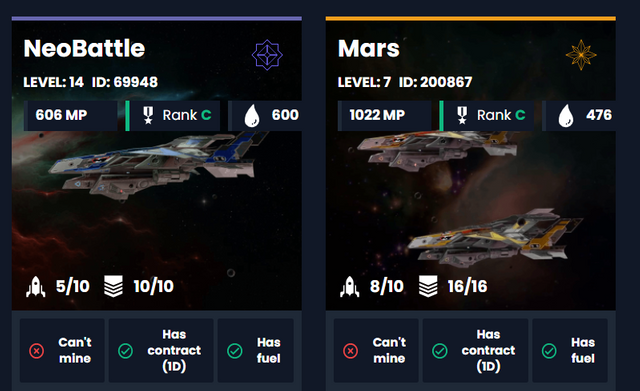Click the fuel droplet icon beside 476
This screenshot has width=640, height=391.
click(x=566, y=116)
